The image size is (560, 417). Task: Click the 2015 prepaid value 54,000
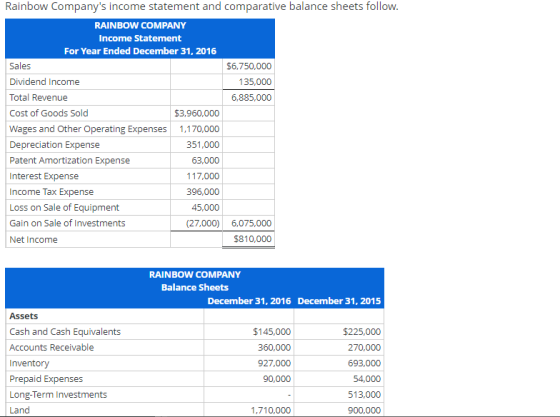click(x=367, y=379)
